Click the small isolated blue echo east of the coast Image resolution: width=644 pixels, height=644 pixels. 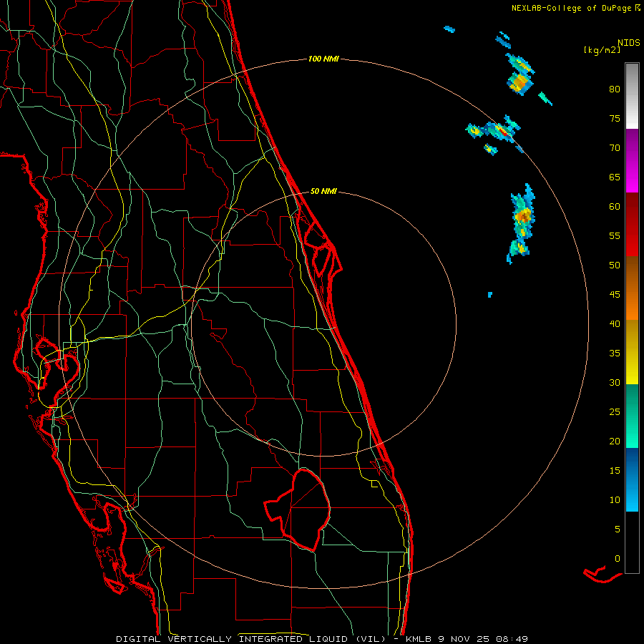coord(489,295)
